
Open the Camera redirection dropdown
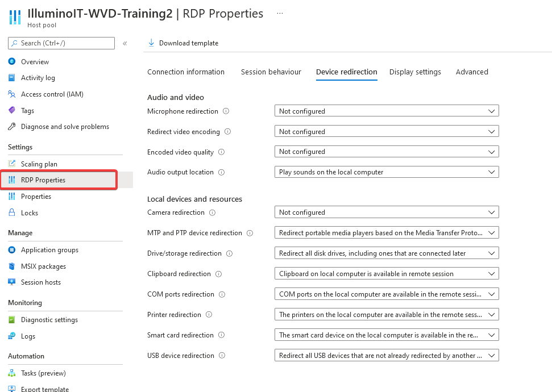[x=387, y=212]
